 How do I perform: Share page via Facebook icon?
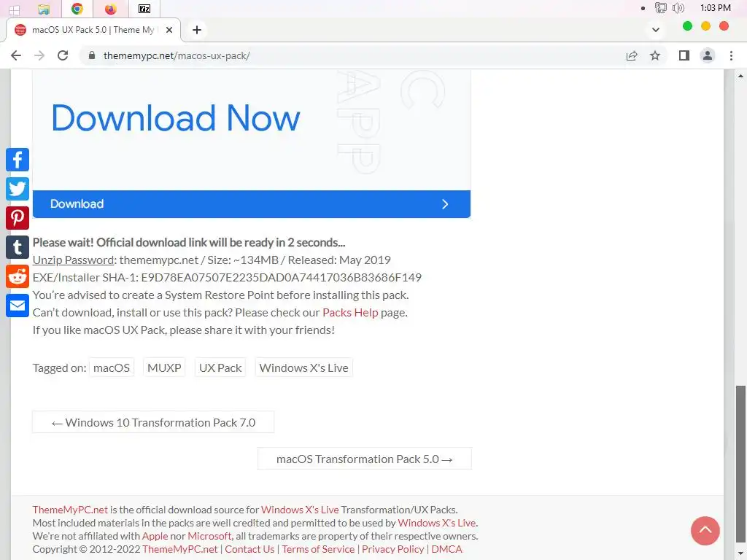pyautogui.click(x=18, y=160)
